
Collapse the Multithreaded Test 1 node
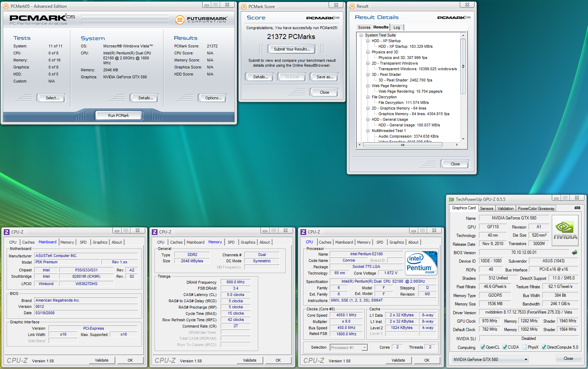pyautogui.click(x=368, y=131)
